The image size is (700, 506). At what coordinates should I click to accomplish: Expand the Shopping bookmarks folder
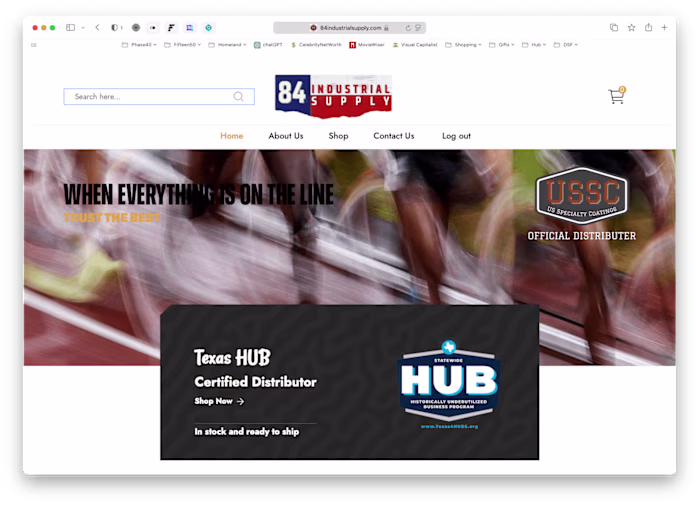[x=463, y=45]
